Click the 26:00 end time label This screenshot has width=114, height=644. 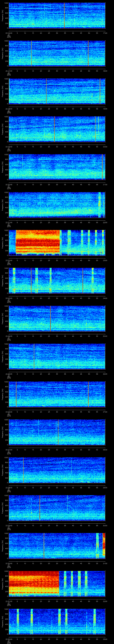coord(105,374)
